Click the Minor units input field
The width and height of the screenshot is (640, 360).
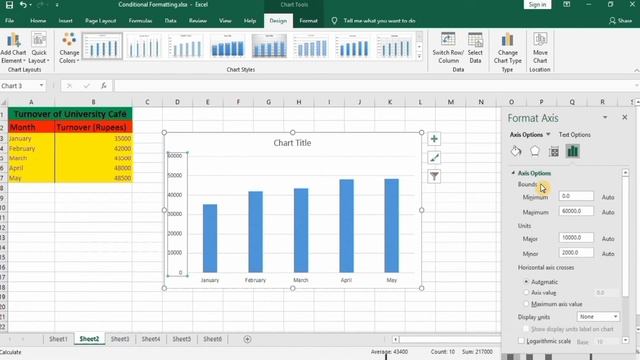(x=576, y=253)
